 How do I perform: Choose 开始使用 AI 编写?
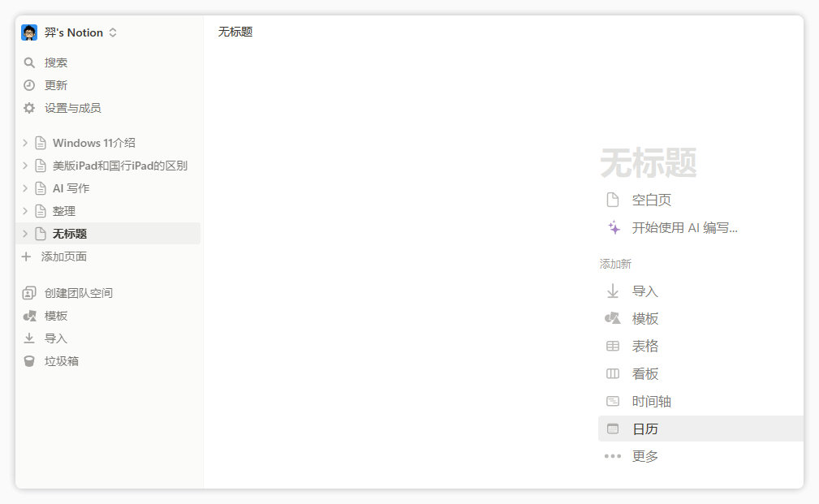click(685, 228)
